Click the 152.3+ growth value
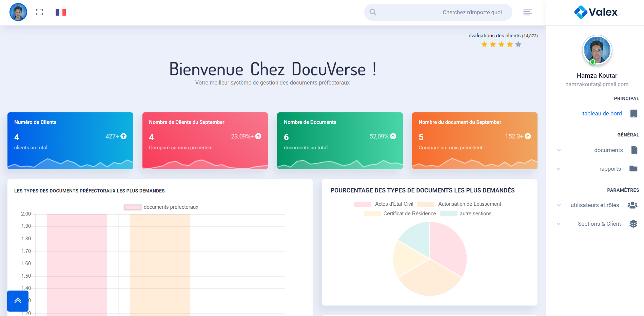The height and width of the screenshot is (316, 644). click(x=514, y=136)
